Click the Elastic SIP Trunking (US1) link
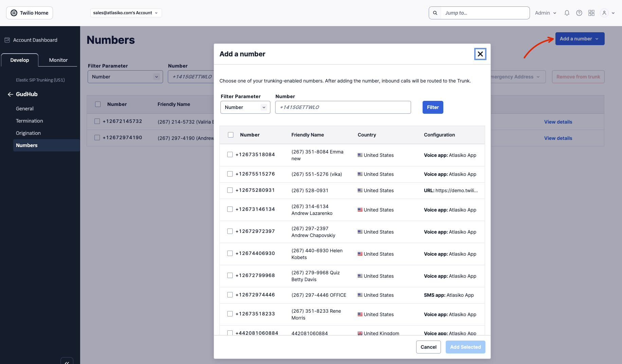Image resolution: width=622 pixels, height=364 pixels. pos(40,80)
